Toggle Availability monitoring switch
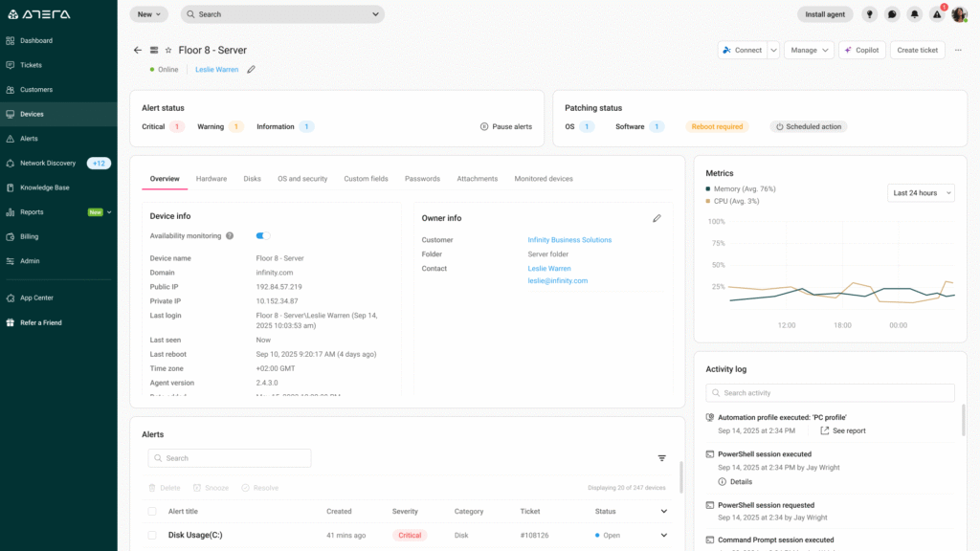This screenshot has width=980, height=551. [261, 235]
